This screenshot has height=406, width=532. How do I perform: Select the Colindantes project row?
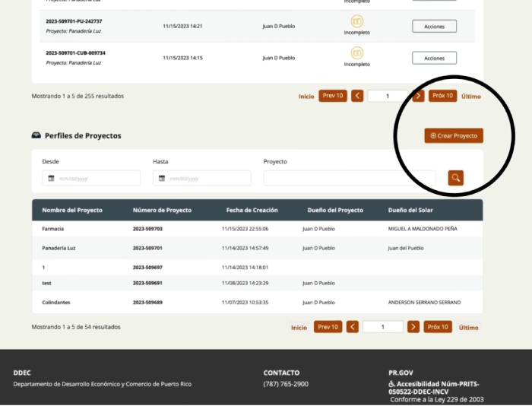[x=257, y=303]
